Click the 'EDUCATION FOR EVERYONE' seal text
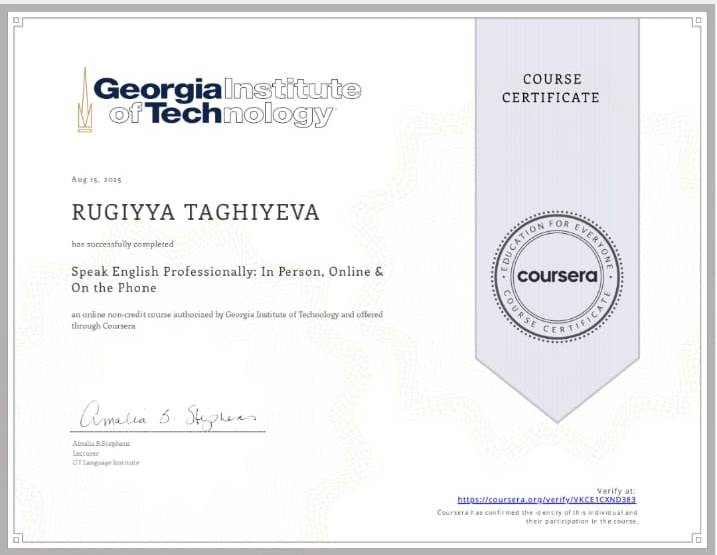The height and width of the screenshot is (555, 717). click(x=556, y=237)
